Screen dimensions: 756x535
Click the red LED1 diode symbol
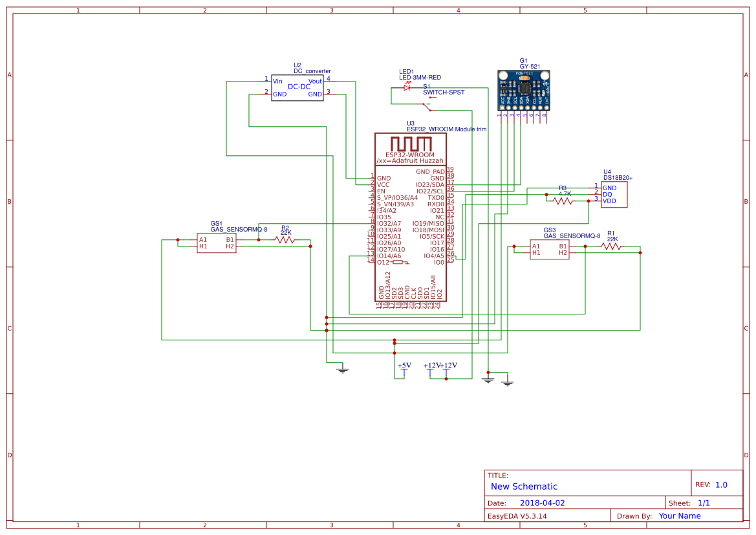(x=407, y=87)
